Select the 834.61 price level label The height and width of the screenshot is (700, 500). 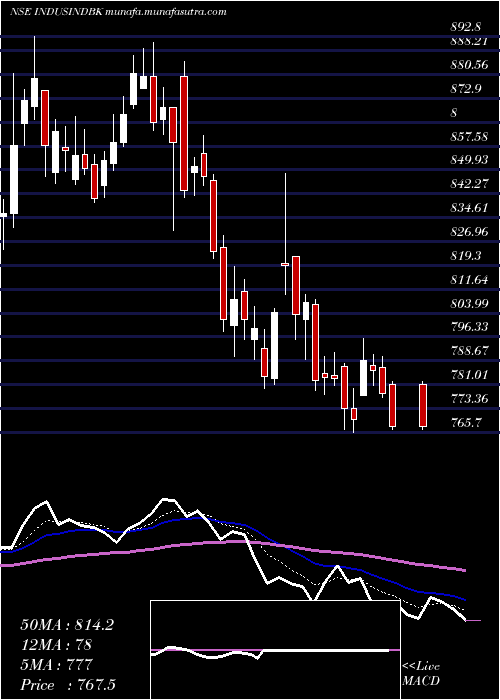coord(469,208)
